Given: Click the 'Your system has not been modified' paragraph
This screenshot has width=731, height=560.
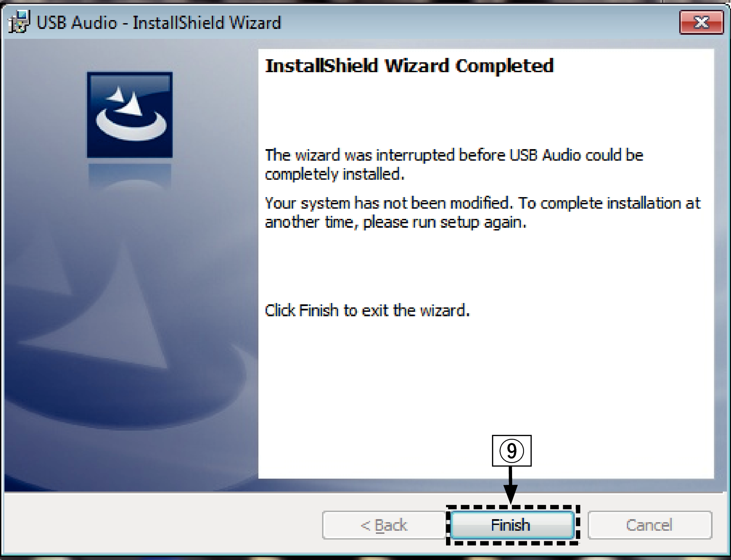Looking at the screenshot, I should (x=483, y=213).
